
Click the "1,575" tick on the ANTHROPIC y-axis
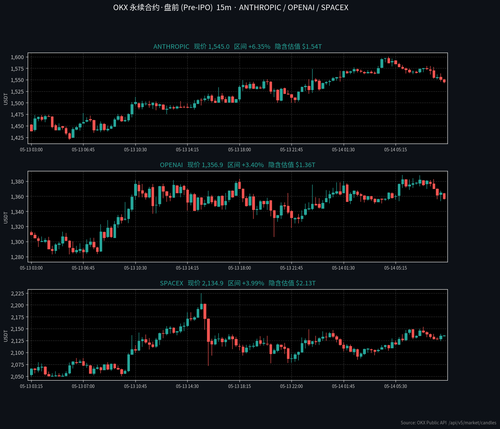[x=17, y=69]
